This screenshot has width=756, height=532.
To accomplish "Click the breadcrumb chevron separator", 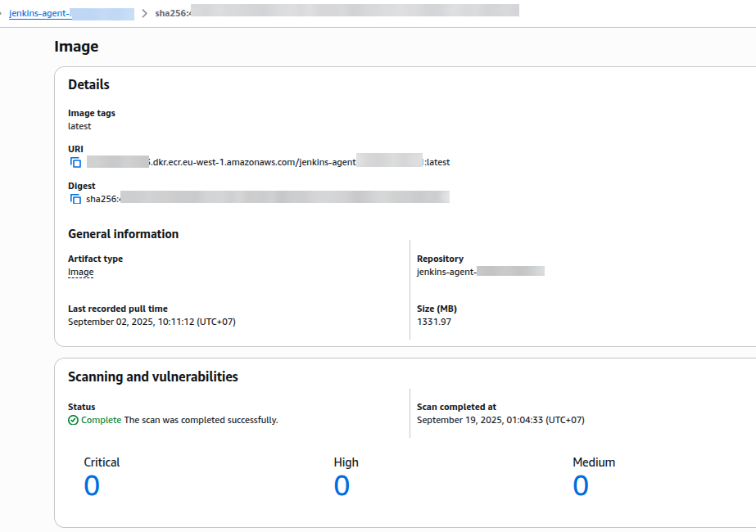I will (x=144, y=14).
